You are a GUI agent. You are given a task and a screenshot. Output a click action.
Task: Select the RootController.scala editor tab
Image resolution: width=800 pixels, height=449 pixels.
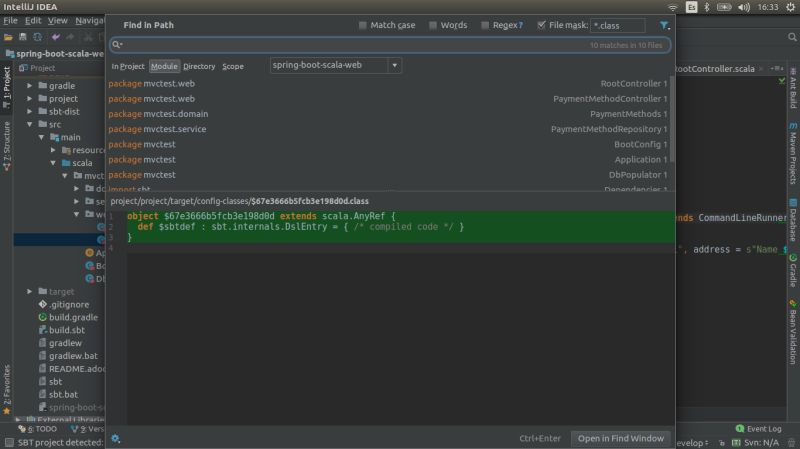pos(714,69)
